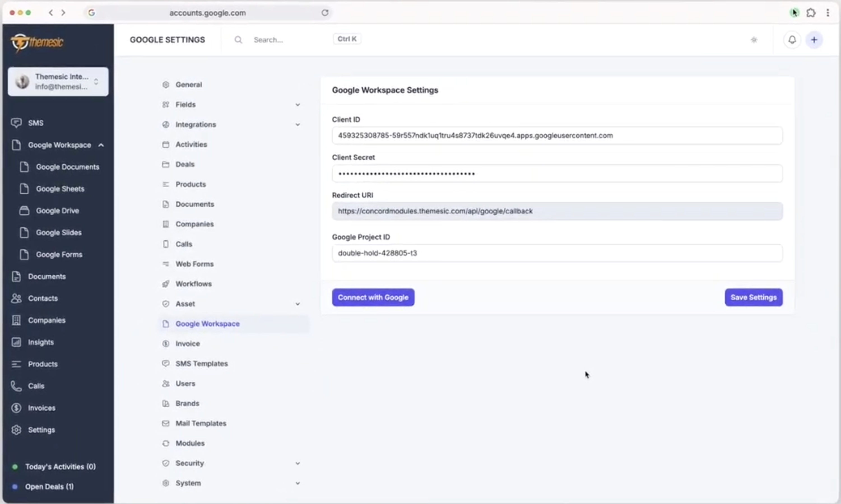Click the plus button in the top bar

[x=814, y=39]
